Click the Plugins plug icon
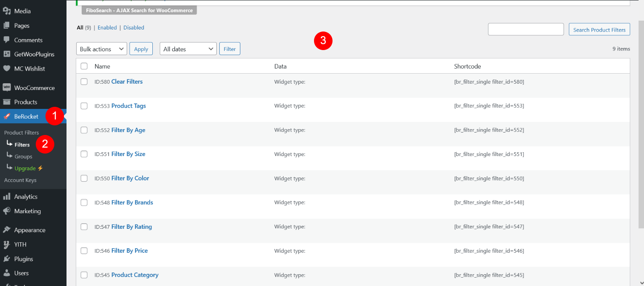 pyautogui.click(x=7, y=259)
